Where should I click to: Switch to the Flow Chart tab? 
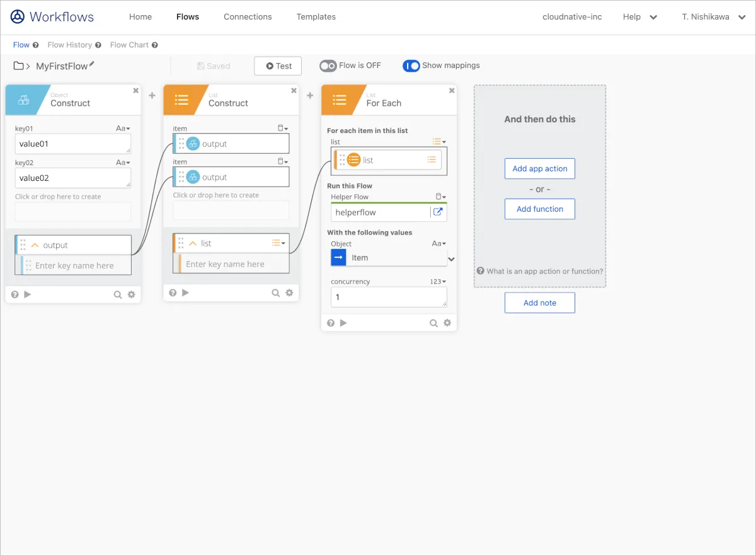(x=129, y=45)
